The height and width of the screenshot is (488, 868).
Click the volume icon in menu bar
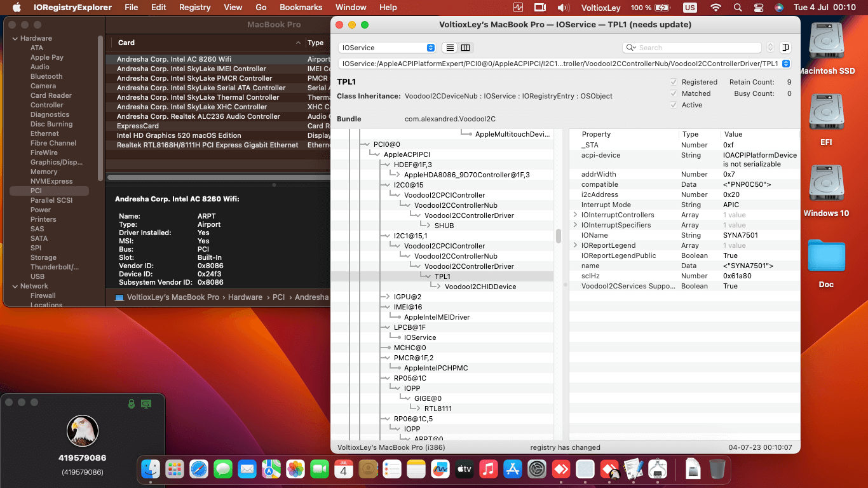tap(564, 8)
